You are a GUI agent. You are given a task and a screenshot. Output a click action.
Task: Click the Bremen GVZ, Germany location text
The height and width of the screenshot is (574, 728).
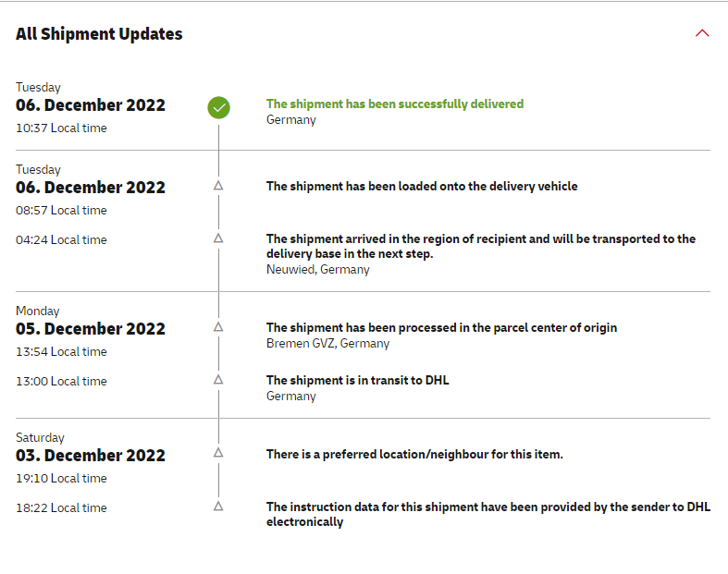pyautogui.click(x=327, y=344)
